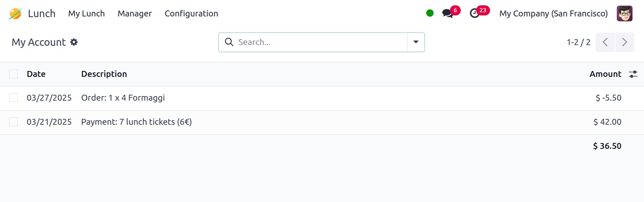
Task: Toggle the select-all rows checkbox
Action: point(14,74)
